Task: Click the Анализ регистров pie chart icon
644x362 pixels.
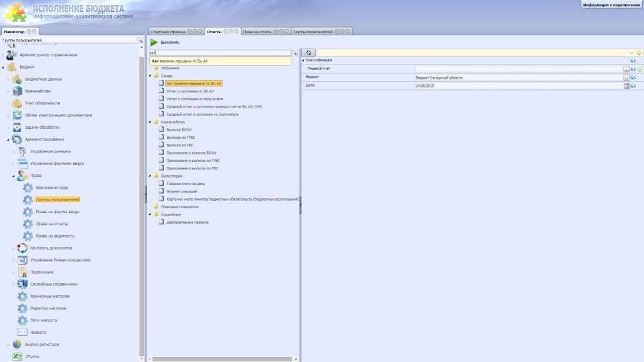Action: [x=18, y=344]
